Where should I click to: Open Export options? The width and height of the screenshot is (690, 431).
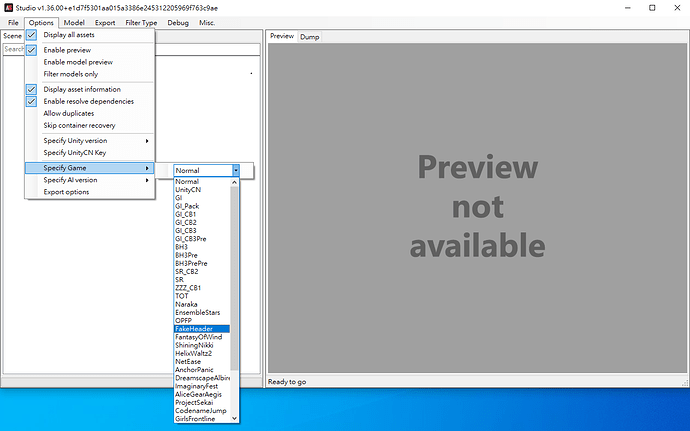[90, 192]
